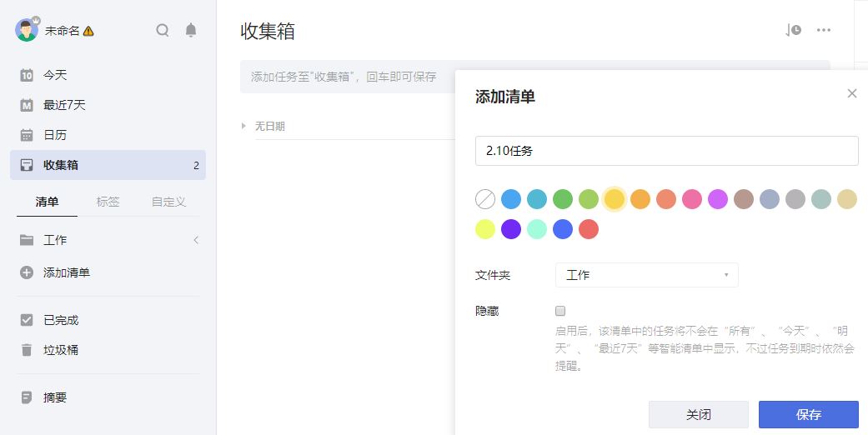868x435 pixels.
Task: Switch to the 清单 tab
Action: (47, 202)
